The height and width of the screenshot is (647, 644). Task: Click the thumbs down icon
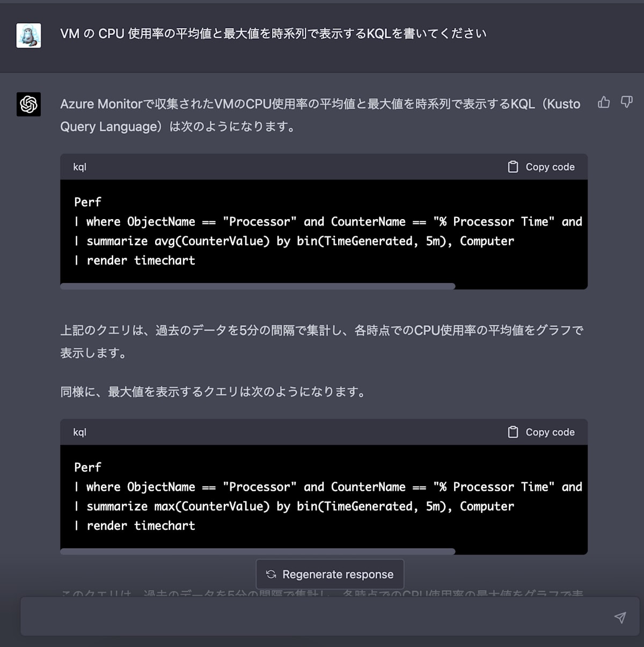click(626, 102)
